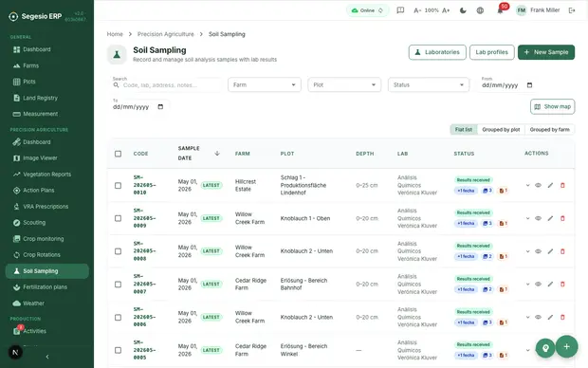Expand row SM-202605-0010 with chevron
The height and width of the screenshot is (368, 588).
(527, 185)
